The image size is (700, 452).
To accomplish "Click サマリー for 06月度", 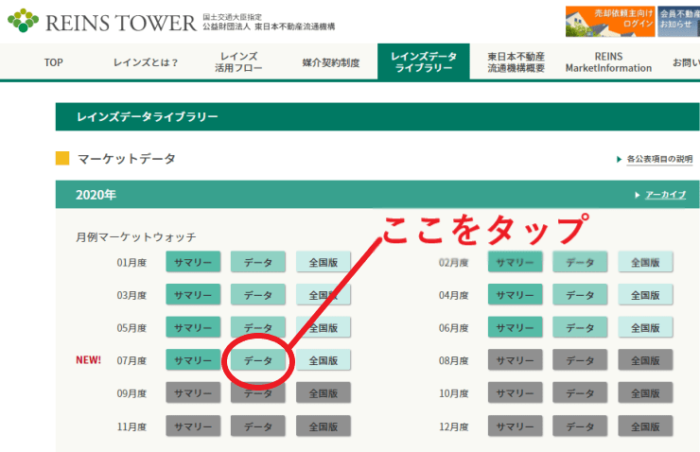I will [x=515, y=327].
